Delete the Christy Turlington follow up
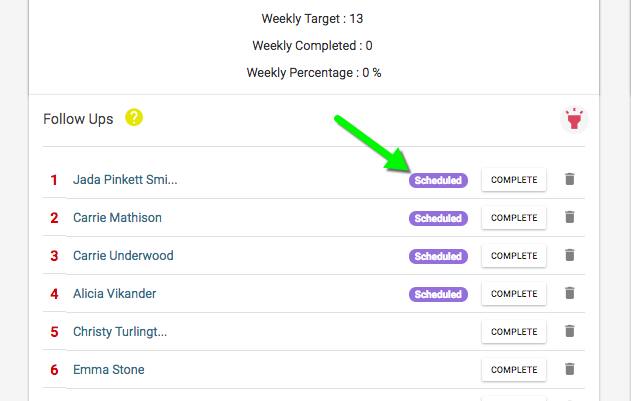Image resolution: width=631 pixels, height=401 pixels. tap(570, 332)
